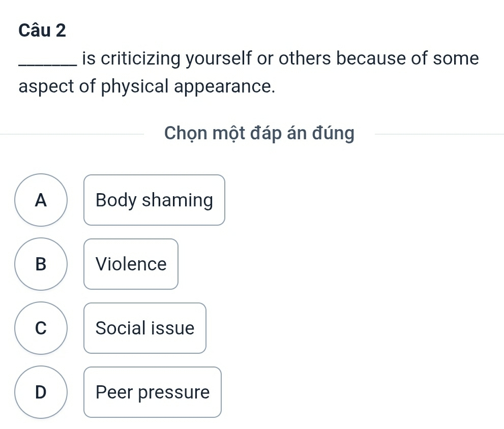504x429 pixels.
Task: Click the Body shaming answer box
Action: tap(154, 200)
